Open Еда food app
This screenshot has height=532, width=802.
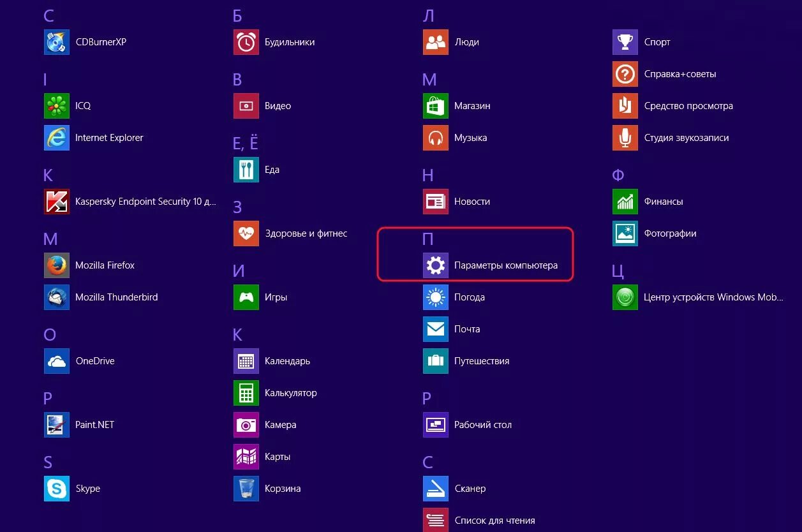click(246, 170)
